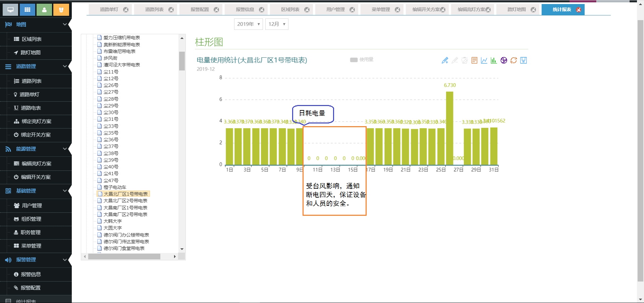The image size is (644, 303).
Task: Click the blue grid view button
Action: click(x=28, y=10)
